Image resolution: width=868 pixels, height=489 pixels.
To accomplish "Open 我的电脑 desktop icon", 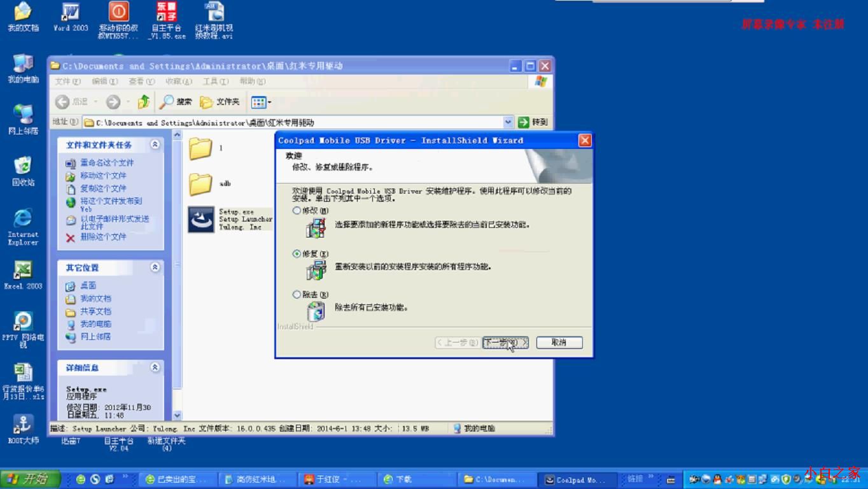I will click(23, 67).
